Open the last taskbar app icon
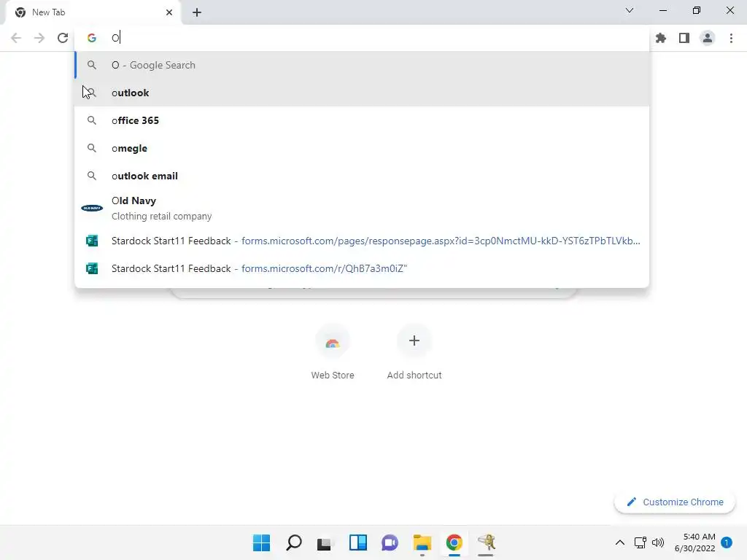 click(487, 542)
